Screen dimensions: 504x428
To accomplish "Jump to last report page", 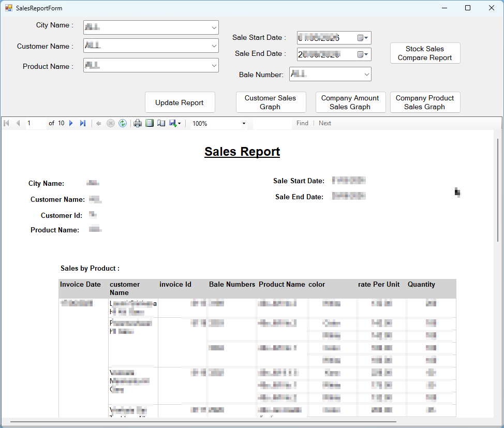I will click(x=83, y=123).
